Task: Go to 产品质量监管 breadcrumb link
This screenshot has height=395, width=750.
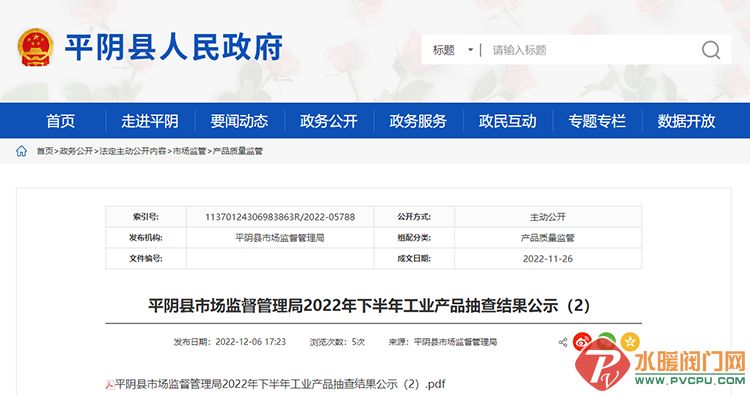Action: (237, 151)
